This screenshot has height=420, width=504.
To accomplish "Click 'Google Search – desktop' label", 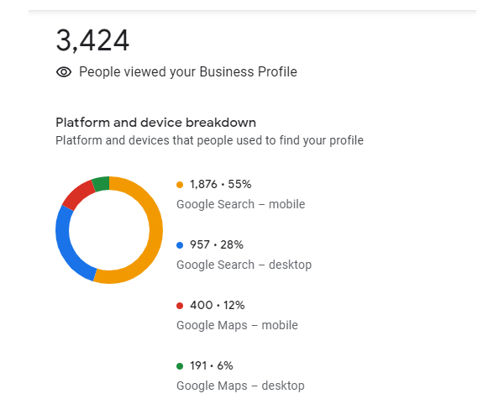I will click(244, 265).
